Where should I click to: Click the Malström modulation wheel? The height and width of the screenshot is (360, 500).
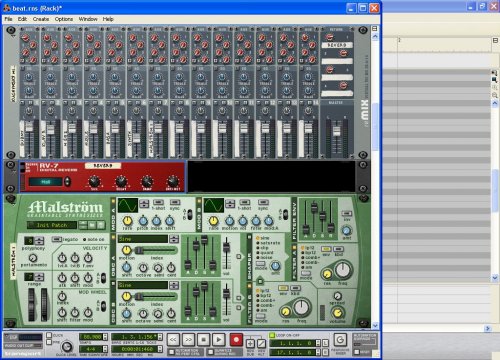pos(44,305)
